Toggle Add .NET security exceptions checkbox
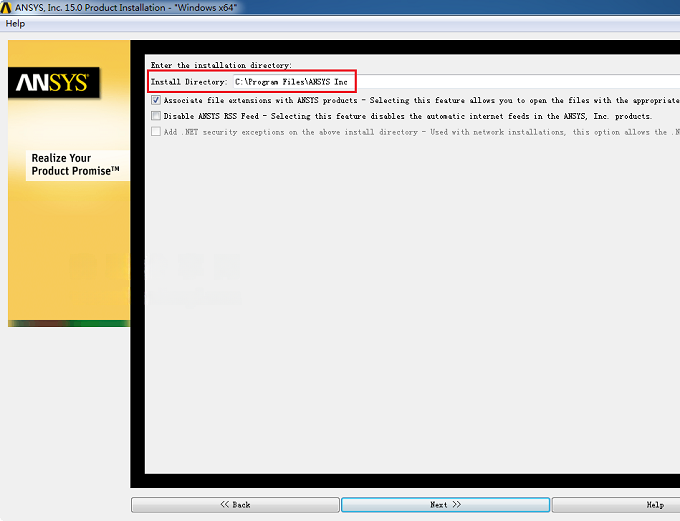680x521 pixels. 156,131
